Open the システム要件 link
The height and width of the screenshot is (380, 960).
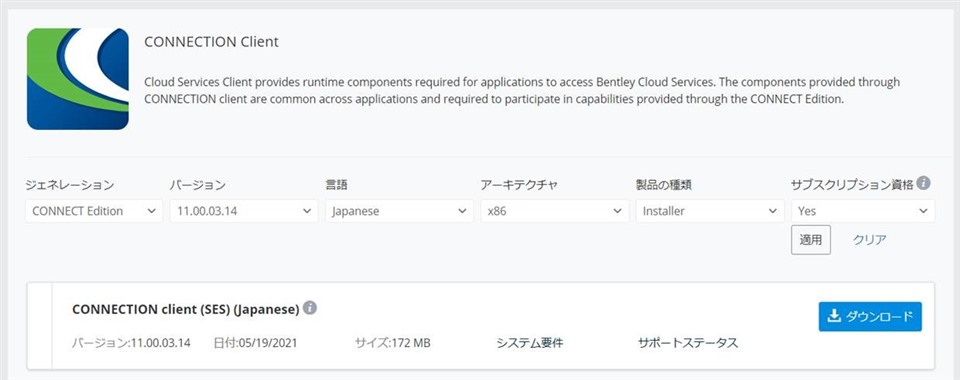tap(530, 343)
